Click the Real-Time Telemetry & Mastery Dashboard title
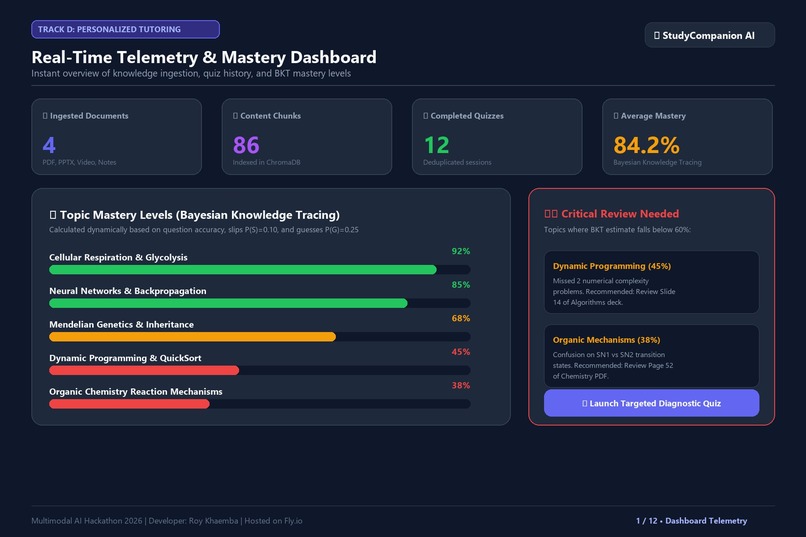Image resolution: width=806 pixels, height=537 pixels. coord(204,57)
